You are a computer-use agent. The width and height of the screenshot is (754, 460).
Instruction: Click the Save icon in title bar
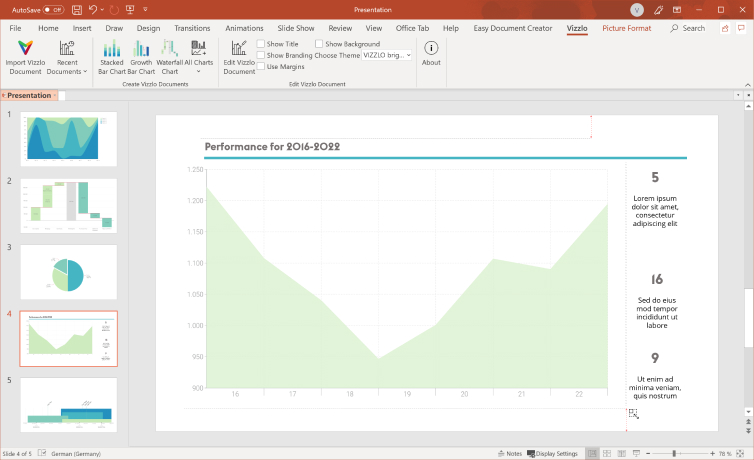coord(76,10)
